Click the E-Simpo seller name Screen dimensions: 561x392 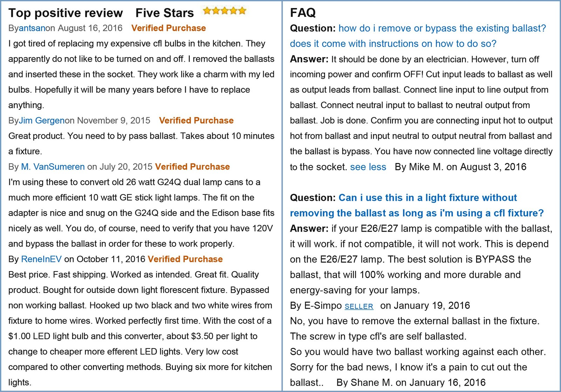[x=323, y=305]
